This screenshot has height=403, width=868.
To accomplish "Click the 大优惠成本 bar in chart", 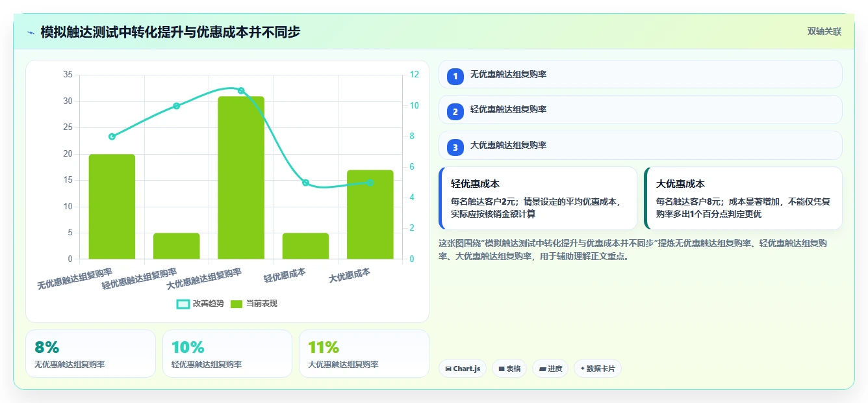I will 370,214.
